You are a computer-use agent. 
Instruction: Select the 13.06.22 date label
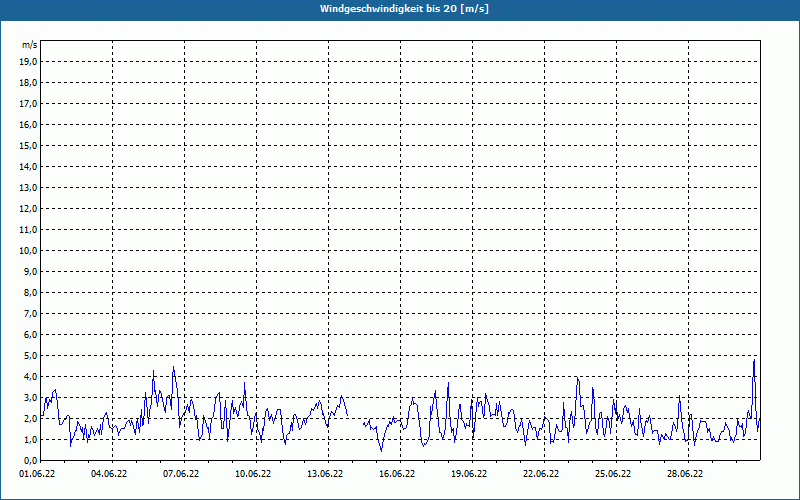click(325, 474)
